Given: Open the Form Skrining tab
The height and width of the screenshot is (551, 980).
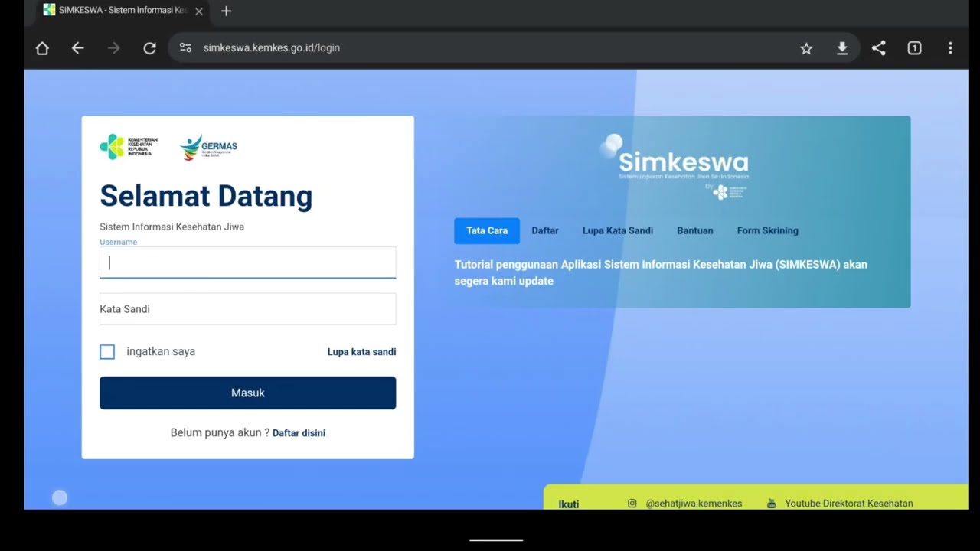Looking at the screenshot, I should pyautogui.click(x=767, y=230).
